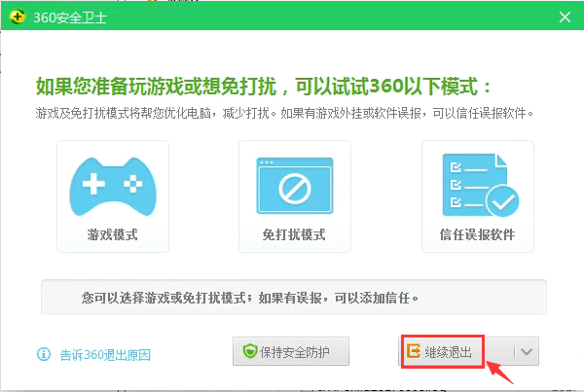Click the description text 游戏及免打扰模式将帮您优化电脑
Screen dimensions: 584x392
coord(284,113)
